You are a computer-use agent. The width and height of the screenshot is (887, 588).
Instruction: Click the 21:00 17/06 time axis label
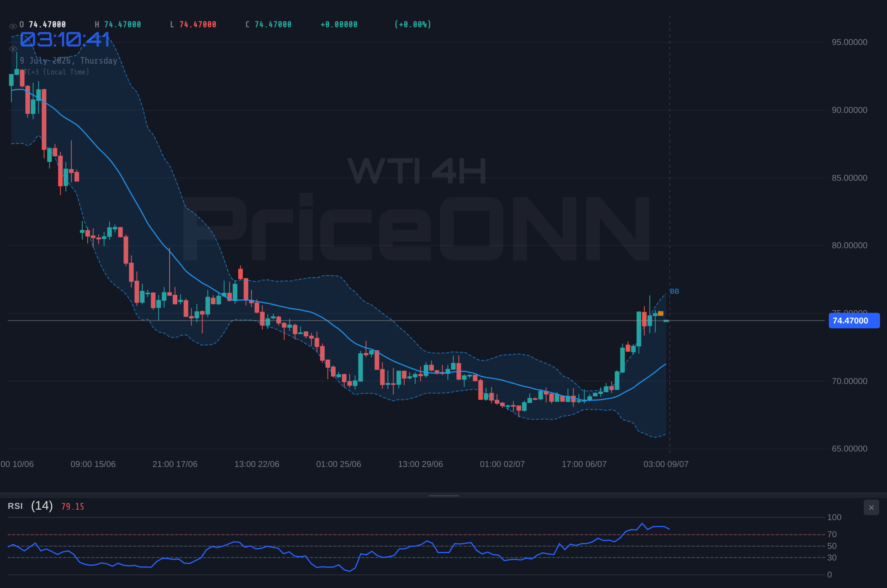pyautogui.click(x=175, y=464)
